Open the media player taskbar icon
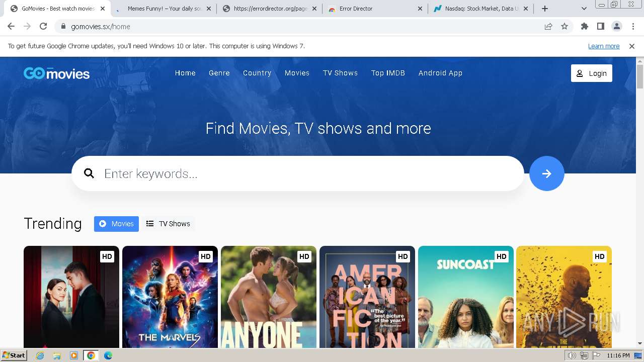This screenshot has height=362, width=644. [74, 355]
